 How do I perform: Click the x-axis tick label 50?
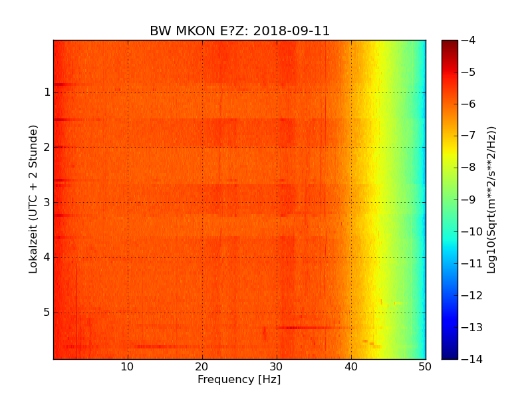425,367
